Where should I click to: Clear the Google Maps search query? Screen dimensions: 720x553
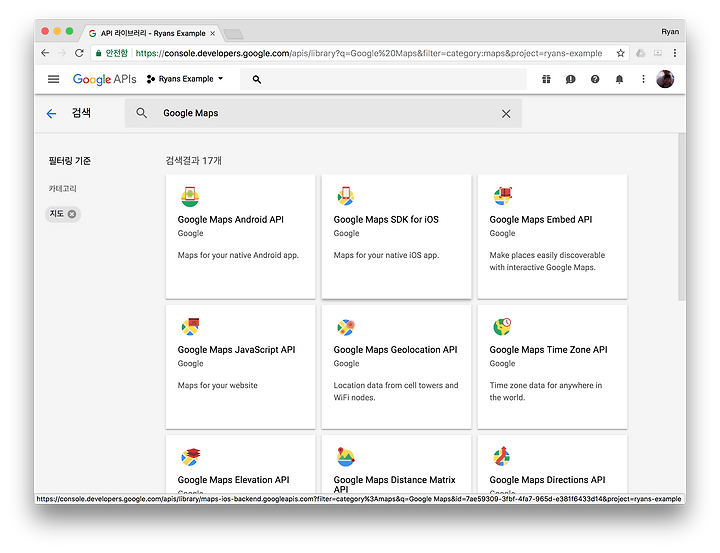click(x=506, y=113)
